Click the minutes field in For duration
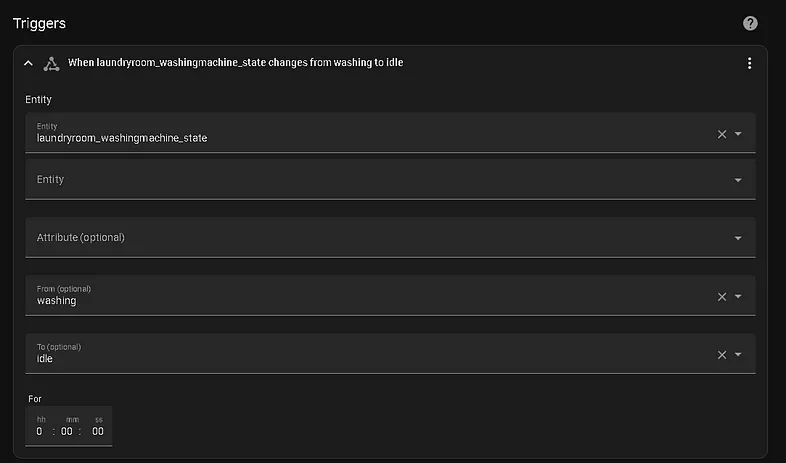Viewport: 786px width, 463px height. (x=67, y=431)
